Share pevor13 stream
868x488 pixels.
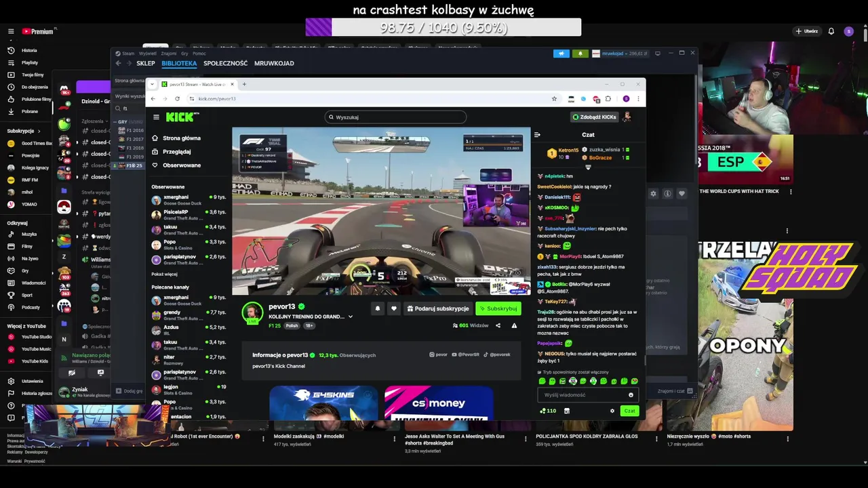coord(498,326)
